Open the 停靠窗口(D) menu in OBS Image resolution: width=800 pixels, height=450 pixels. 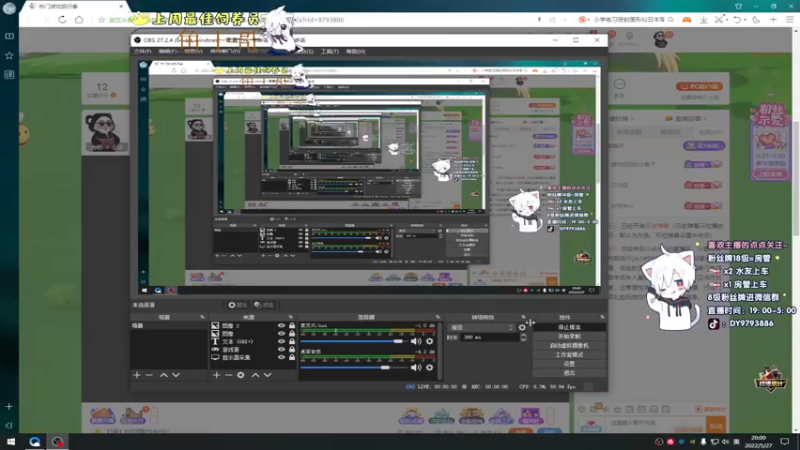click(x=225, y=52)
